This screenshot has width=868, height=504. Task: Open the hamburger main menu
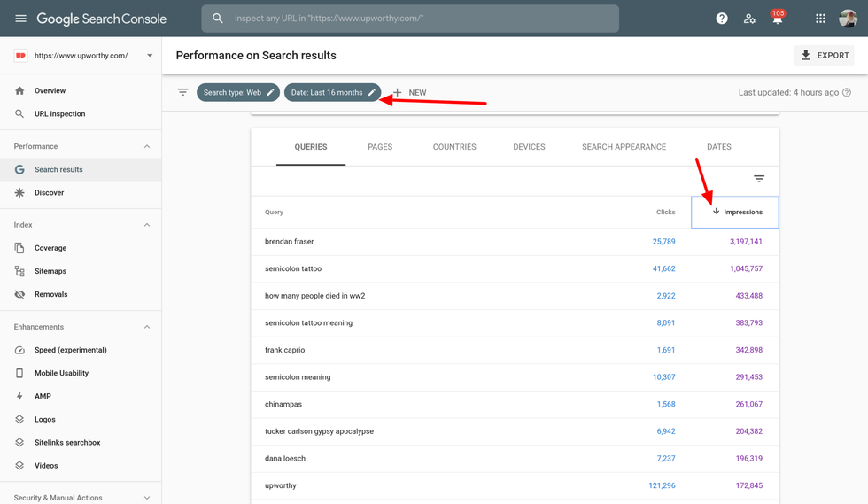20,19
